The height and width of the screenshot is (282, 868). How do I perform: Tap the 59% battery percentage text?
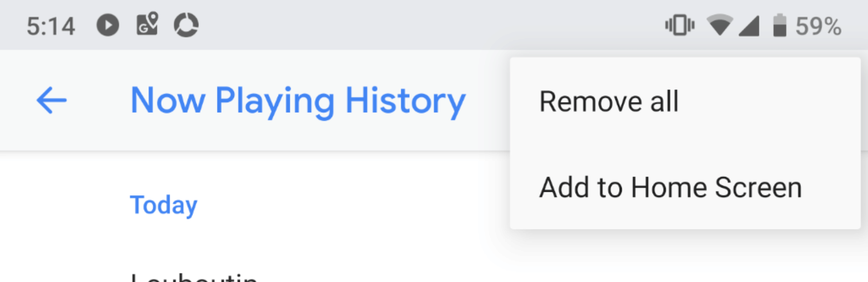tap(818, 26)
